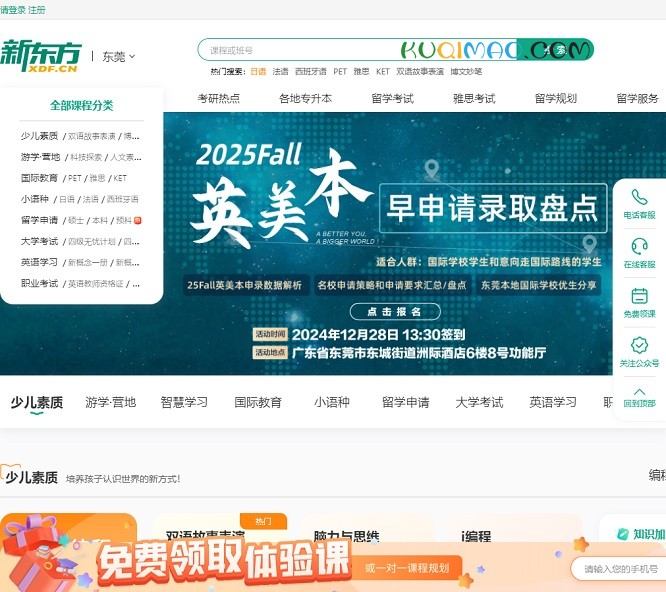Focus the 课程或班号 search field
The image size is (666, 592).
(x=357, y=50)
